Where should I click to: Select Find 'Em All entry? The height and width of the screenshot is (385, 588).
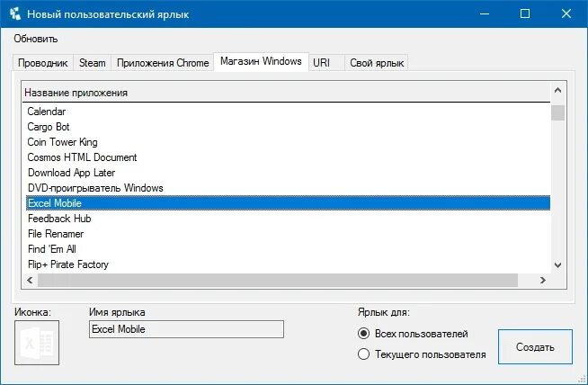pyautogui.click(x=288, y=249)
